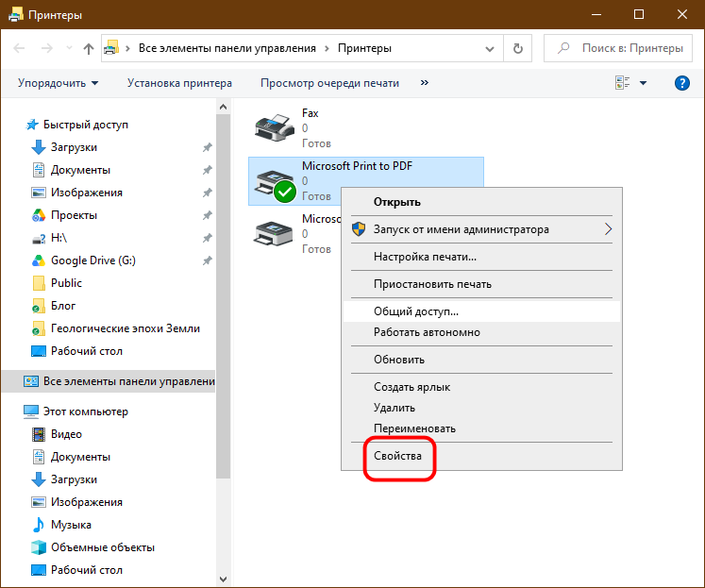Open the help question mark icon
705x588 pixels.
(682, 83)
